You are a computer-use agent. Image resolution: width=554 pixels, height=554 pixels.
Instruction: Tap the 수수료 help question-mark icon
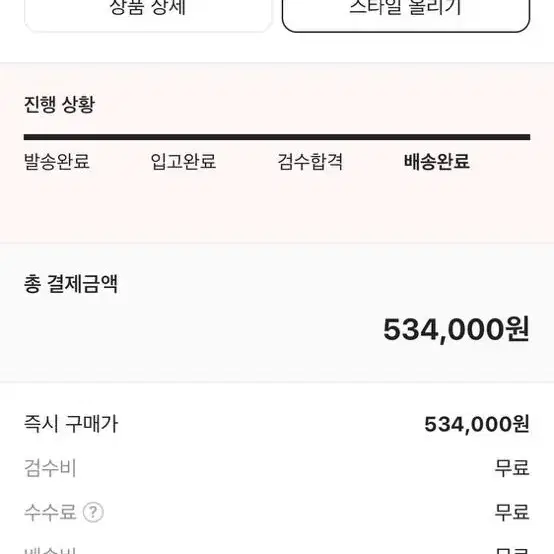(x=93, y=512)
